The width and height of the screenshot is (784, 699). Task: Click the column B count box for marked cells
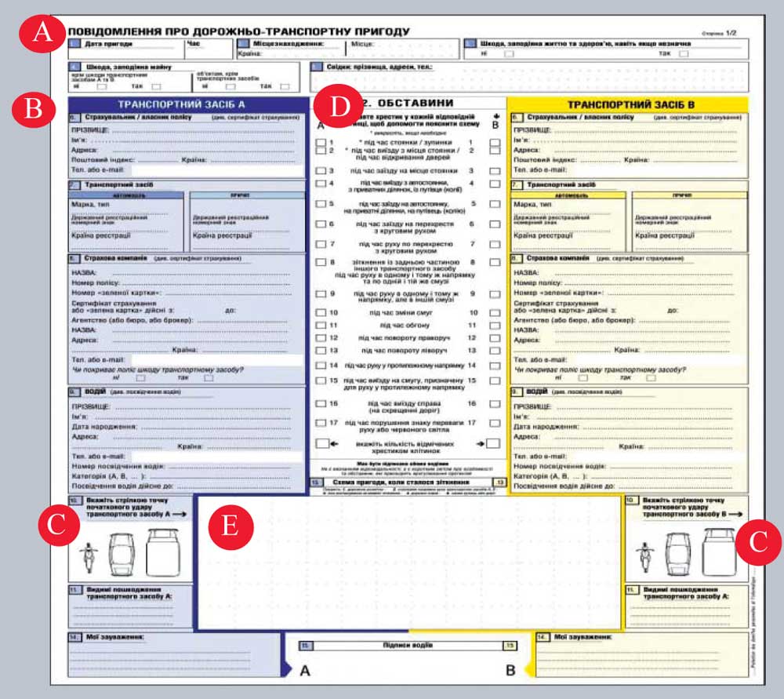tap(493, 444)
